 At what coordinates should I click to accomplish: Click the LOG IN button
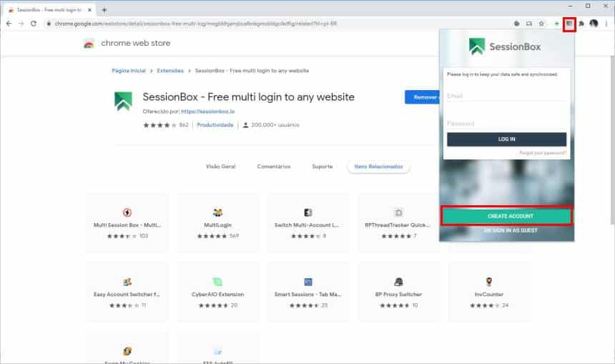tap(506, 139)
